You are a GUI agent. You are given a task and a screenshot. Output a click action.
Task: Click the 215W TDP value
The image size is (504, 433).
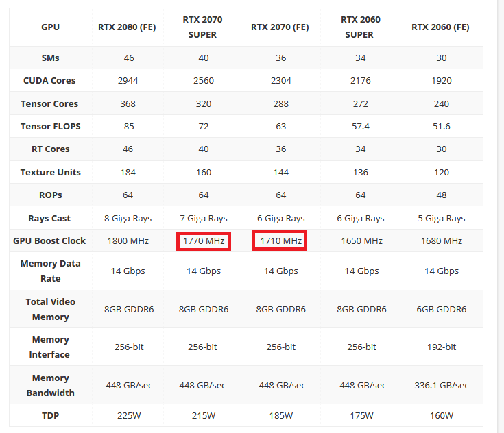point(204,416)
